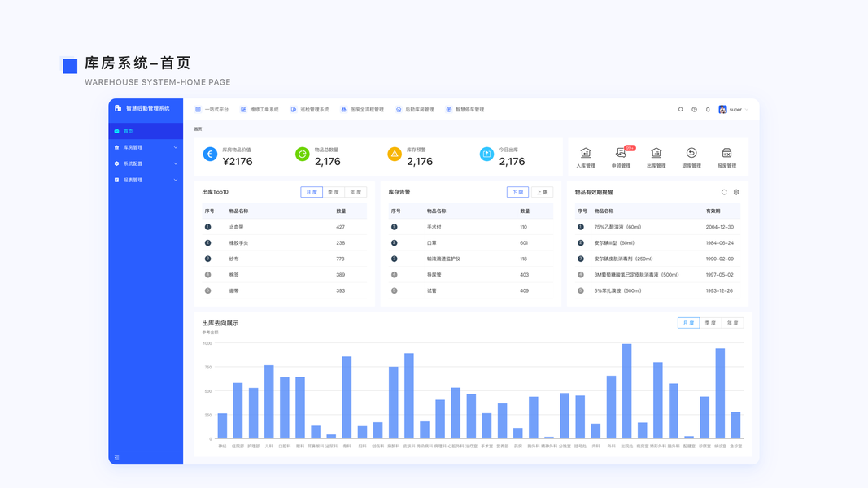Viewport: 868px width, 488px height.
Task: Click 橡胶手头 row in 出库Top10 table
Action: coord(285,243)
